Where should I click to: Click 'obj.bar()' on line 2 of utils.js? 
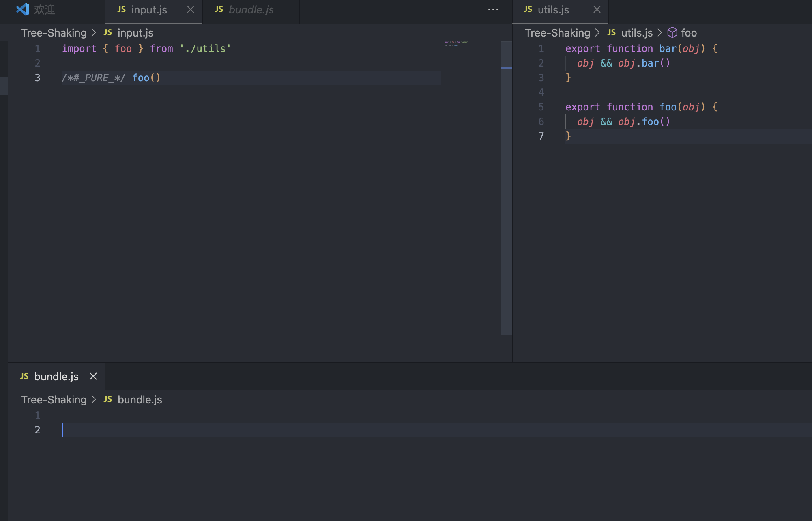point(644,63)
